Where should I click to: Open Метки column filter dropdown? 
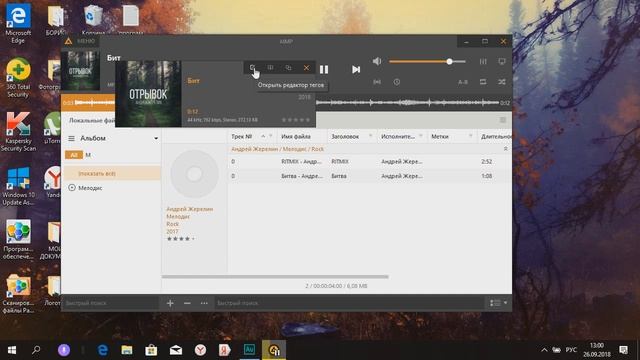tap(471, 136)
